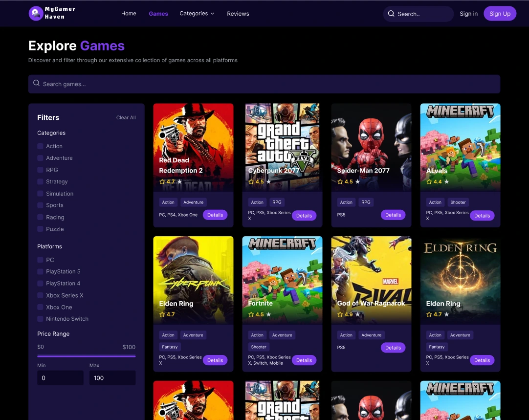Go to the Home nav item

(129, 14)
